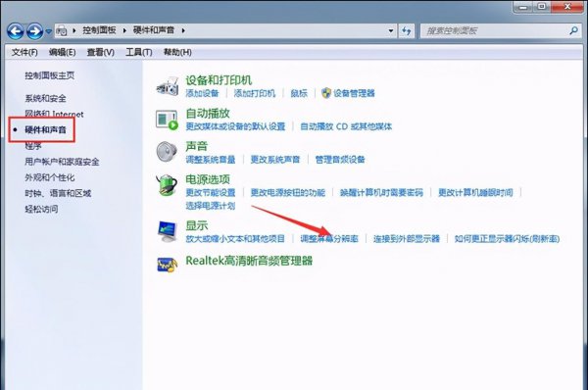588x390 pixels.
Task: Click the Forward navigation arrow
Action: 35,31
